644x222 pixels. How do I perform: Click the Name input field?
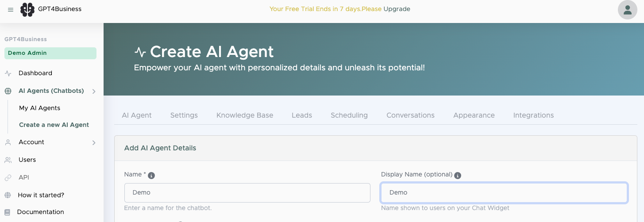tap(247, 193)
